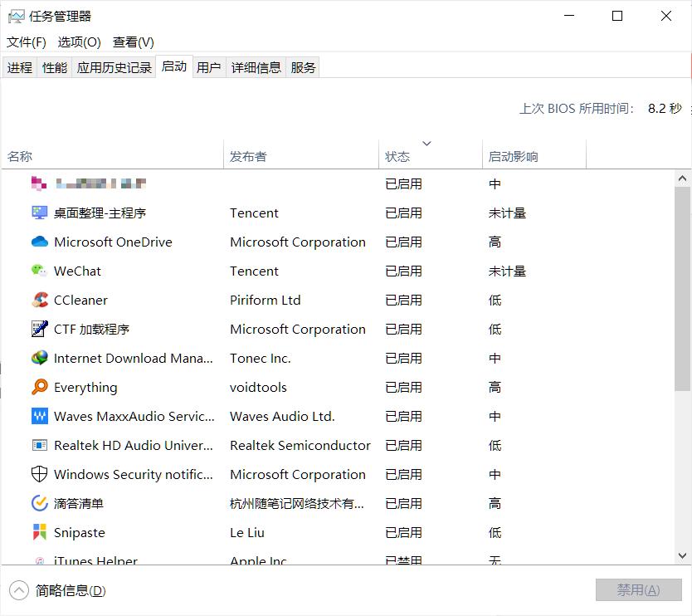Click the Internet Download Manager icon
The image size is (692, 616).
39,358
